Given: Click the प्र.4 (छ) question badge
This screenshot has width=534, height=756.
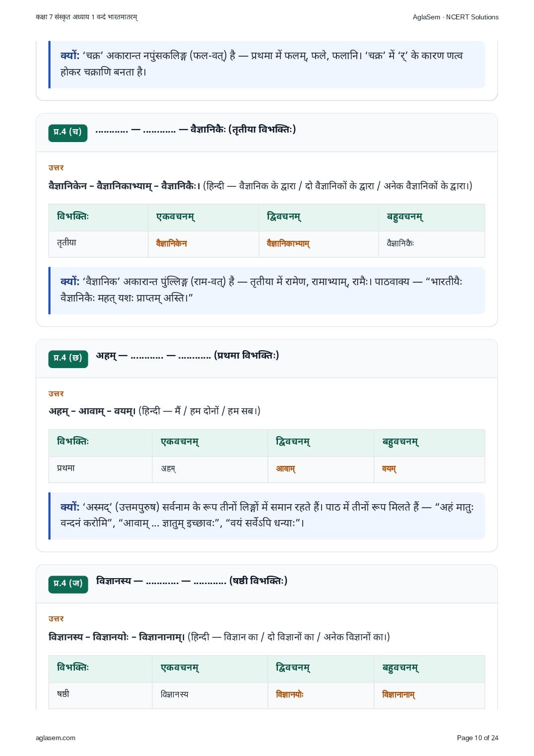Looking at the screenshot, I should click(68, 358).
